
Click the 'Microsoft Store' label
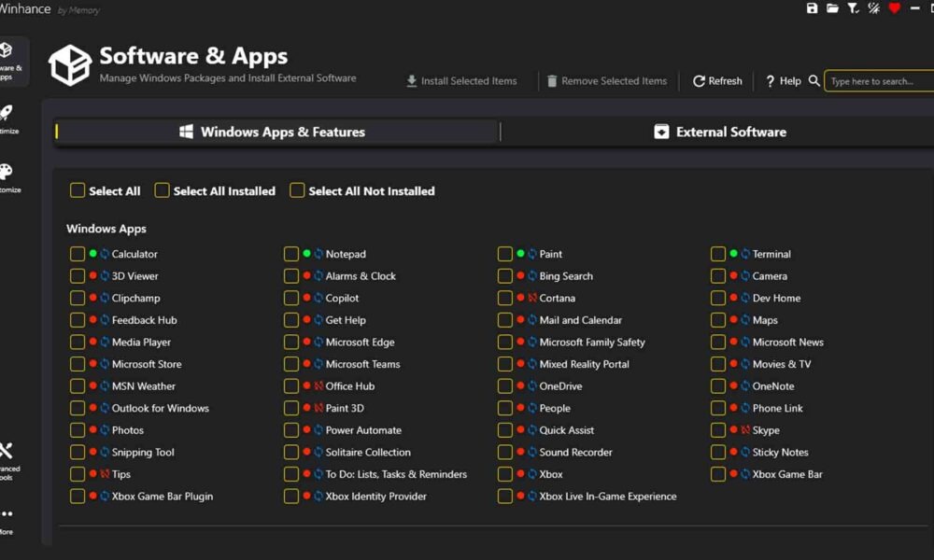[x=147, y=364]
